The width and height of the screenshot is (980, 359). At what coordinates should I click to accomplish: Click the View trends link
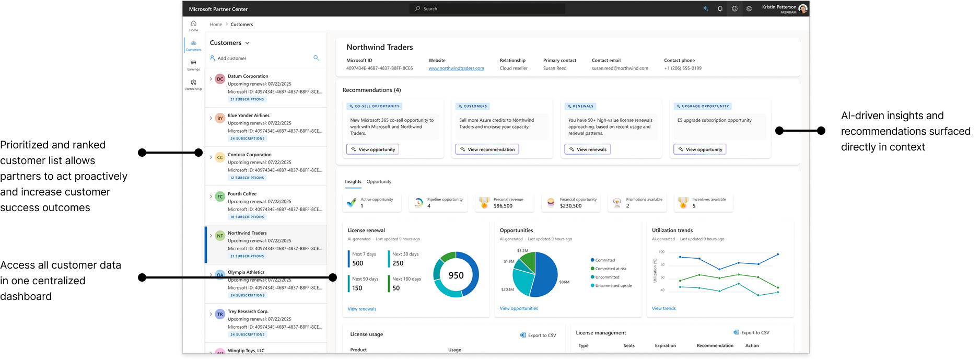[x=664, y=308]
